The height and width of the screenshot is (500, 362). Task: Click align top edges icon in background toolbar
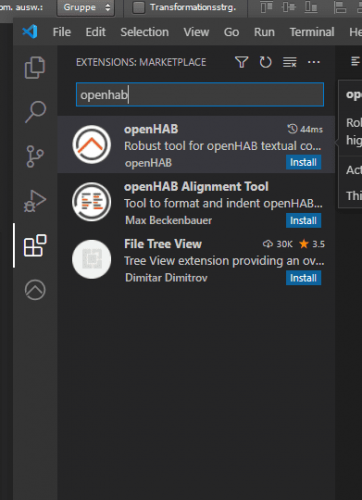(266, 7)
